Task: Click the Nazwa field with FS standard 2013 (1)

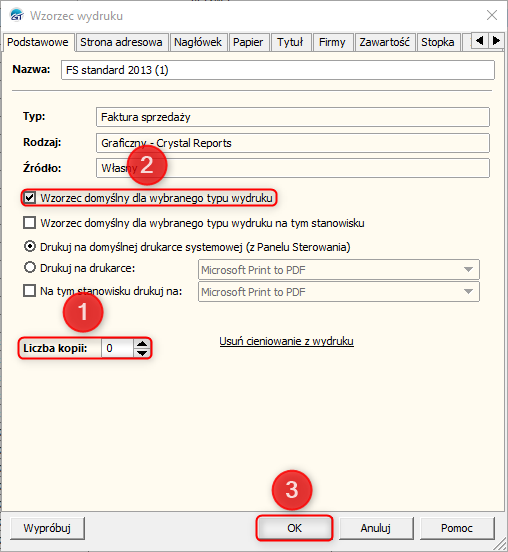Action: [278, 70]
